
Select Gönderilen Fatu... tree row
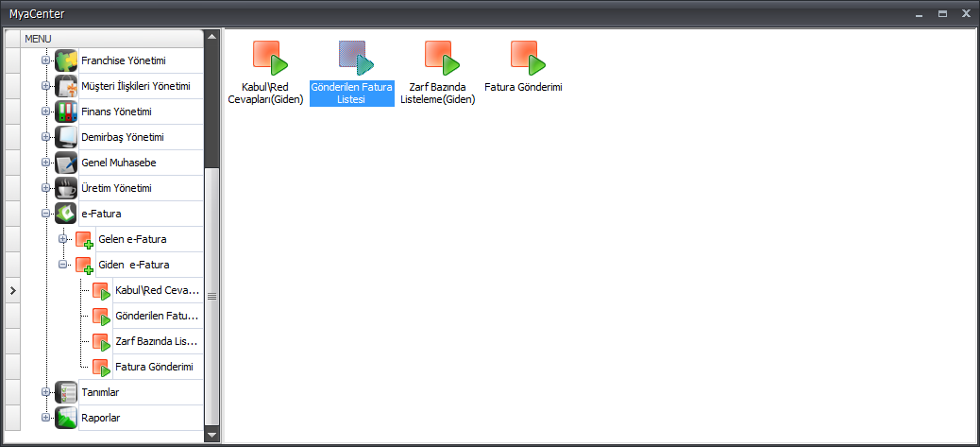click(157, 317)
